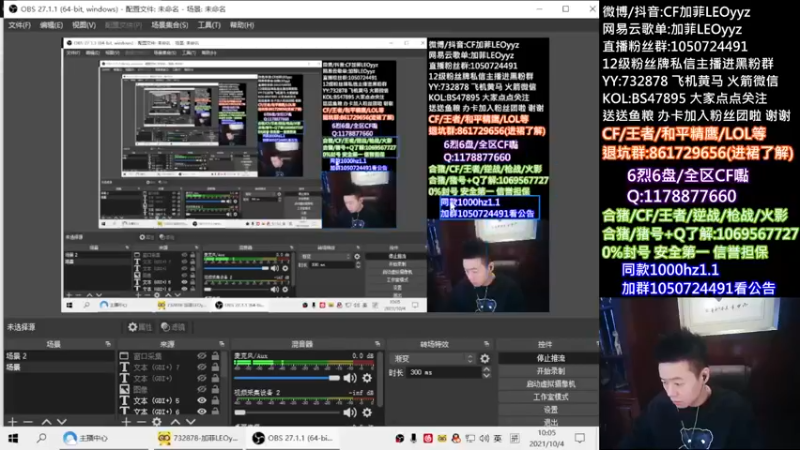Toggle lock on 图像 source
Viewport: 800px width, 450px height.
pos(215,389)
